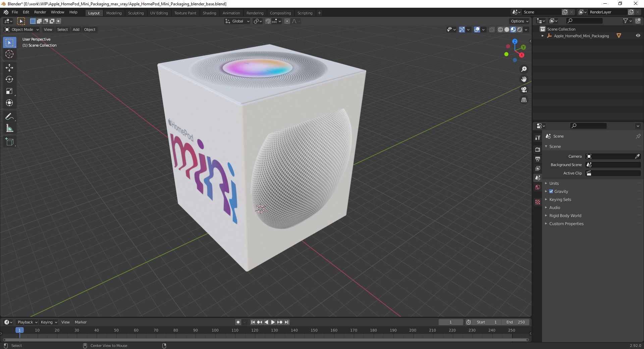Image resolution: width=644 pixels, height=349 pixels.
Task: Activate the Scale tool
Action: pyautogui.click(x=9, y=91)
